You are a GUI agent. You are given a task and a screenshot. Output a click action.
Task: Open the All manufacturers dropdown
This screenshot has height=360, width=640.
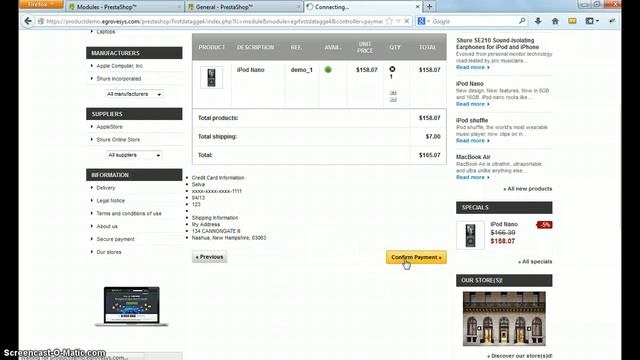[x=134, y=94]
